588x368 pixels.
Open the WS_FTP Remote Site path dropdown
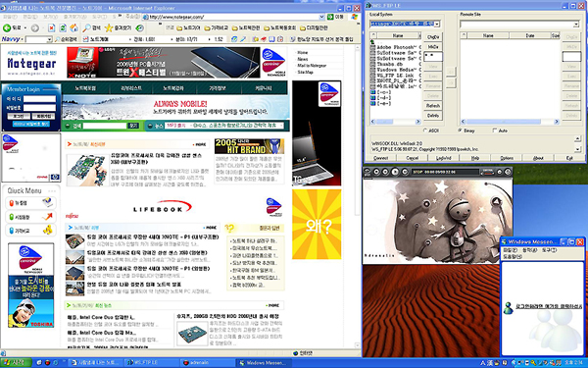coord(576,25)
